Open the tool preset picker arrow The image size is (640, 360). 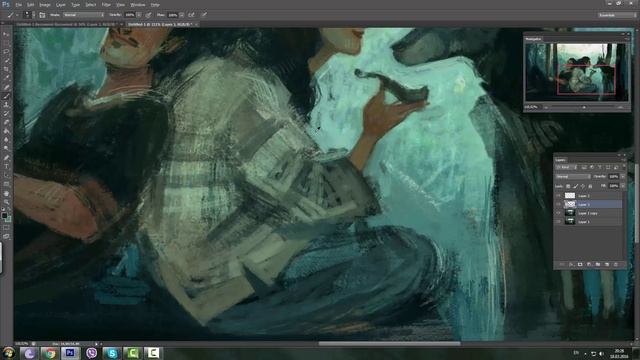pyautogui.click(x=17, y=15)
